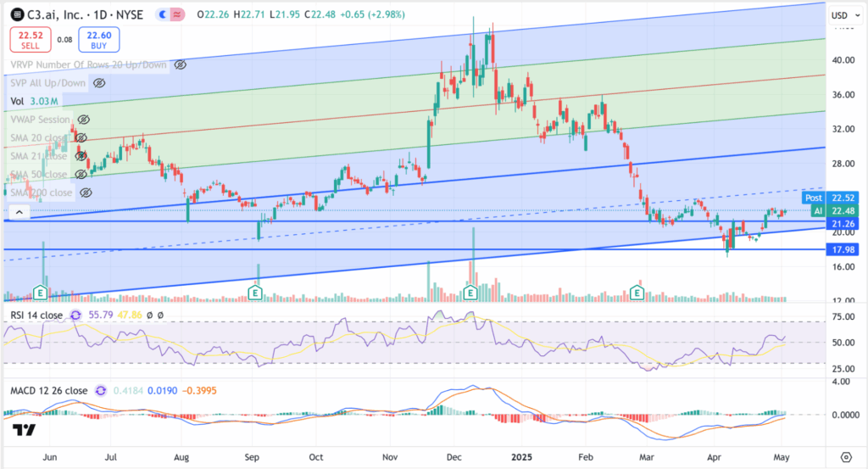Click the 1D interval label in title
868x469 pixels.
click(x=100, y=15)
